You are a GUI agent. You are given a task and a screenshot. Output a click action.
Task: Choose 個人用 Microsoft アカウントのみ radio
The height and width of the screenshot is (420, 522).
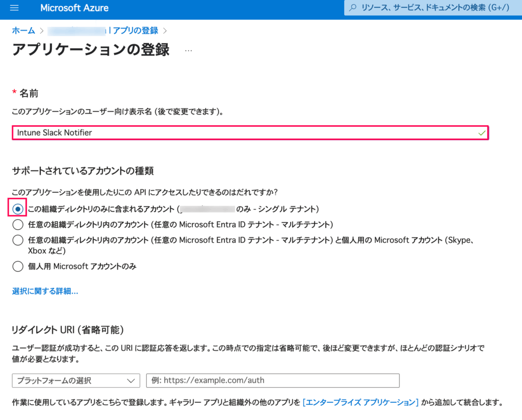(18, 266)
